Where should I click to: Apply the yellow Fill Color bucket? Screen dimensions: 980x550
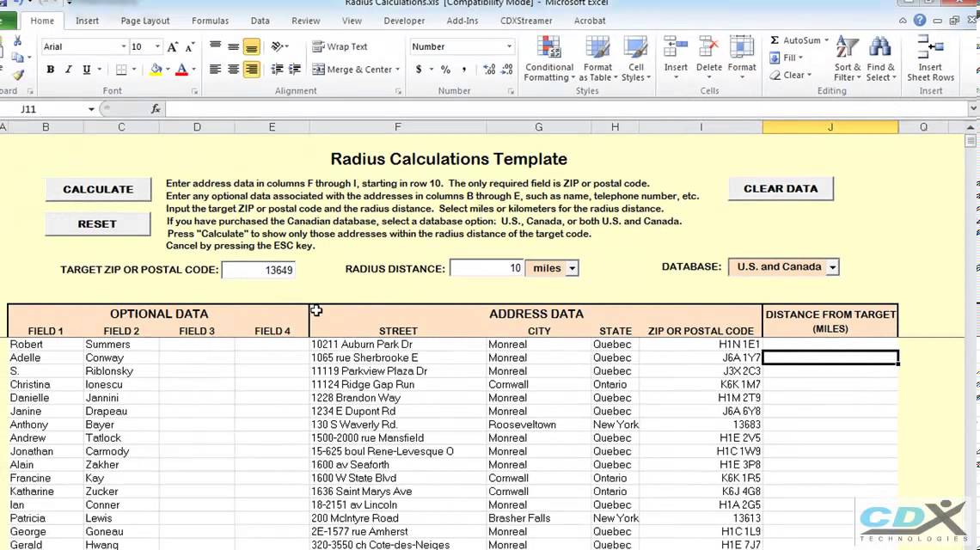(x=156, y=70)
